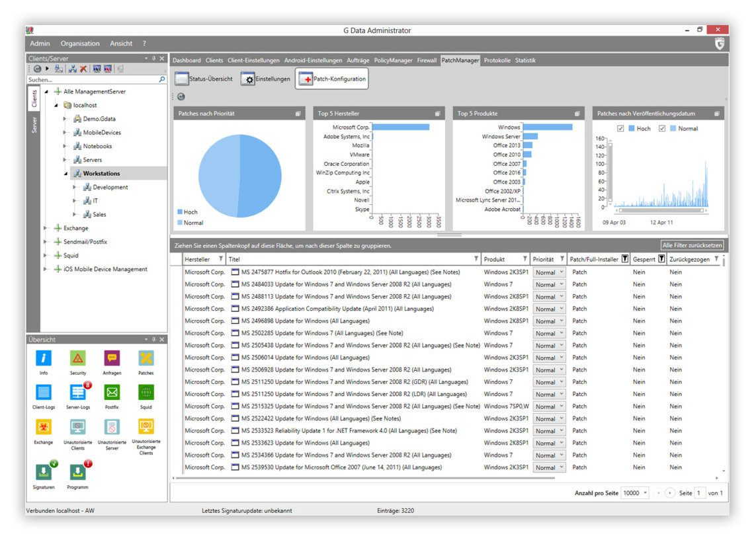Disable the Normal checkbox in the date chart
This screenshot has height=544, width=756.
[662, 128]
